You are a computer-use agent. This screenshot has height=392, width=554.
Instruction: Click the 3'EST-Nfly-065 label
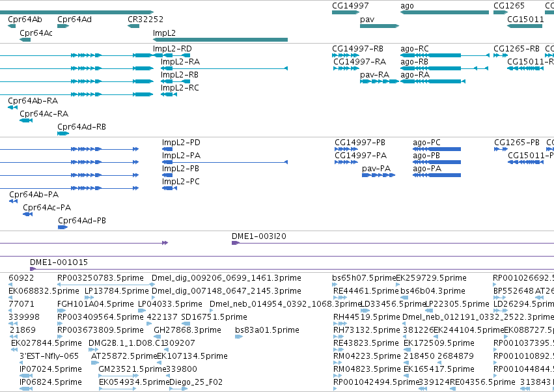tap(49, 356)
